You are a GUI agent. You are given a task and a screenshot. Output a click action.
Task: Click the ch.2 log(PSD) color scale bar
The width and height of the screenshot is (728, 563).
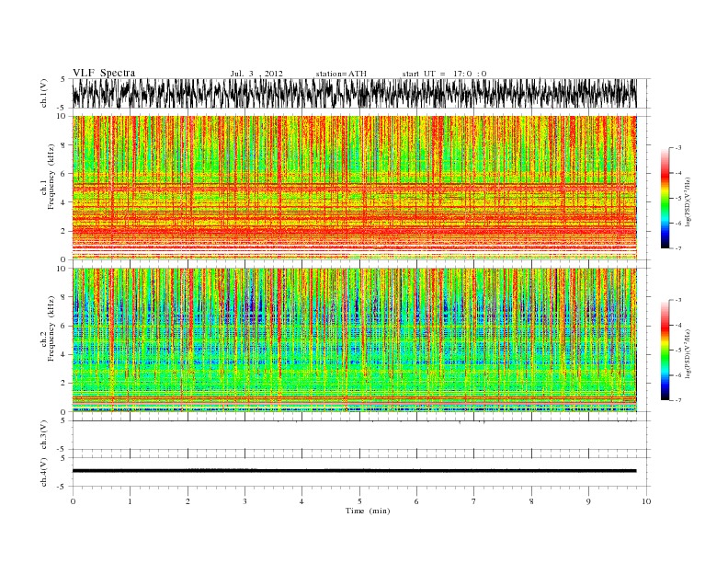coord(665,350)
